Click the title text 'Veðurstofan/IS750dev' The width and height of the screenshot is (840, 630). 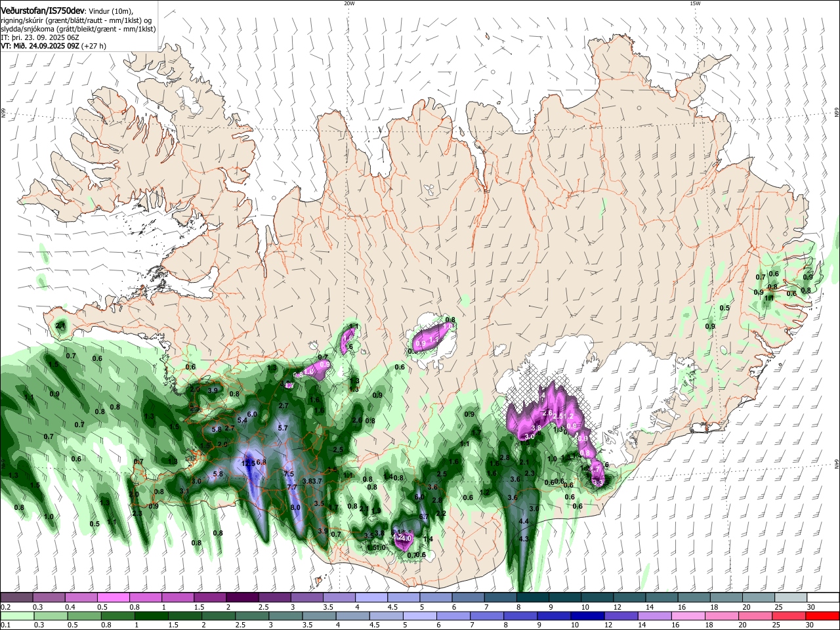click(43, 10)
